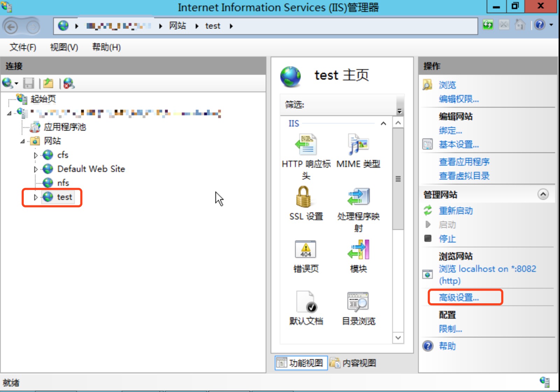Select the 应用程序池 tree item
The width and height of the screenshot is (560, 392).
(x=65, y=127)
